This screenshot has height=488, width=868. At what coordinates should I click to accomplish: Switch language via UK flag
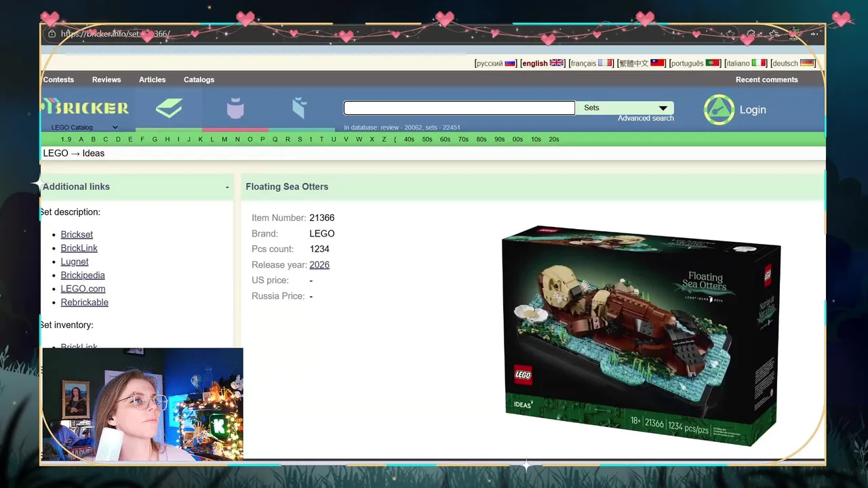click(x=557, y=63)
